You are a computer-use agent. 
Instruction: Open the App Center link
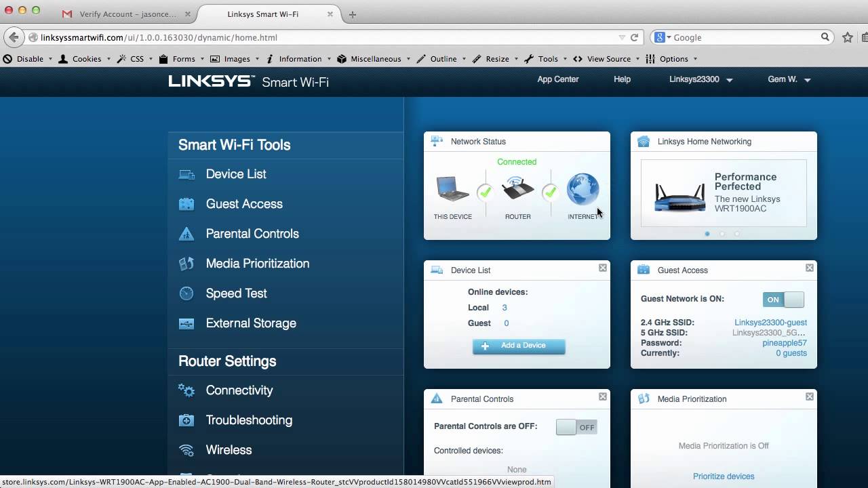click(x=558, y=79)
